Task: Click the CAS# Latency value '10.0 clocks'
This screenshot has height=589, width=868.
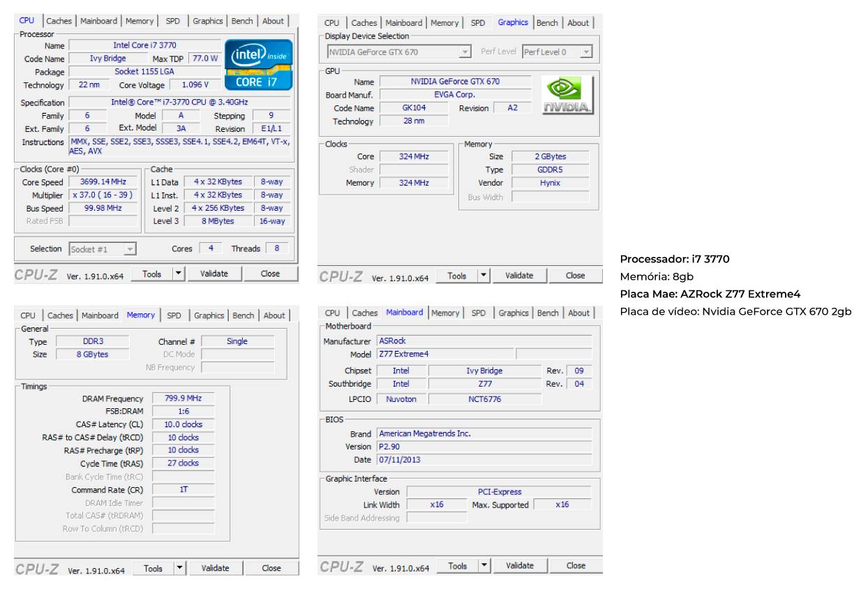Action: 183,424
